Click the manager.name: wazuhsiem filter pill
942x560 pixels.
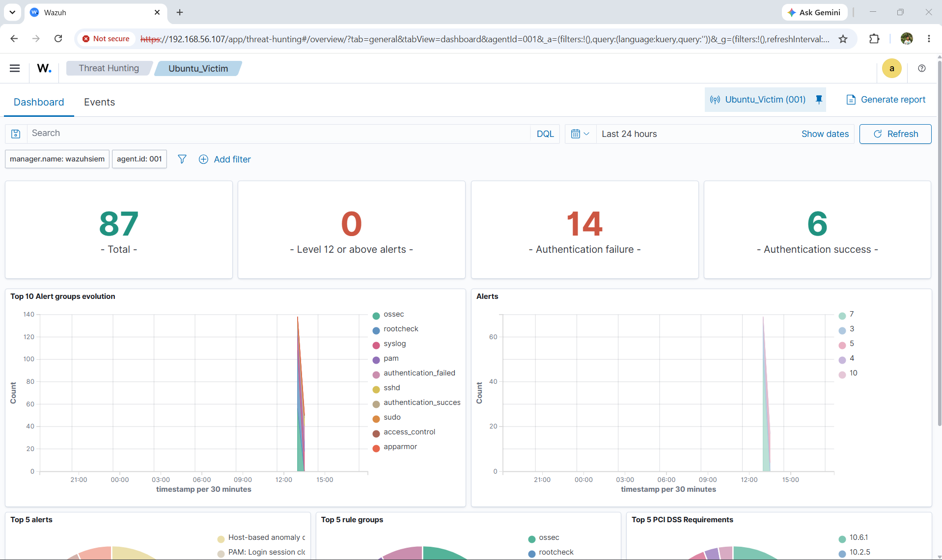pos(57,159)
